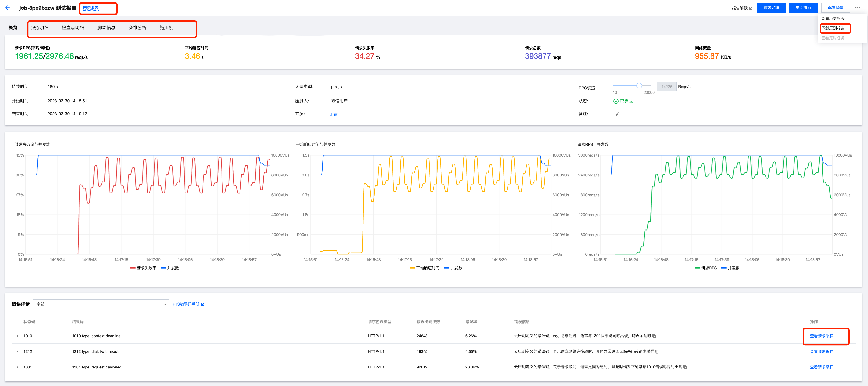Toggle the 平均响应时间 legend in the second chart

(x=424, y=268)
